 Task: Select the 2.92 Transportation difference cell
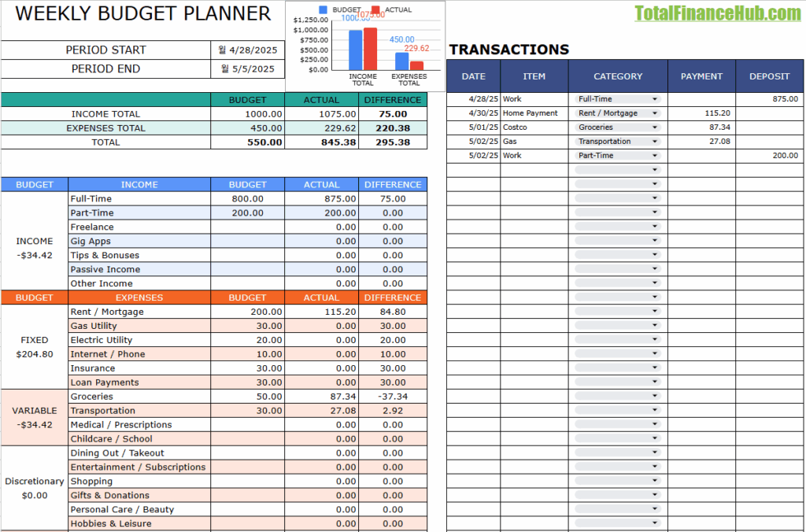point(393,411)
